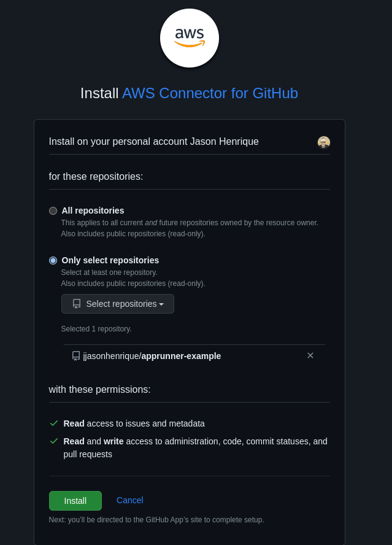Screen dimensions: 392x545
Task: Click the AWS logo at the top
Action: 190,38
